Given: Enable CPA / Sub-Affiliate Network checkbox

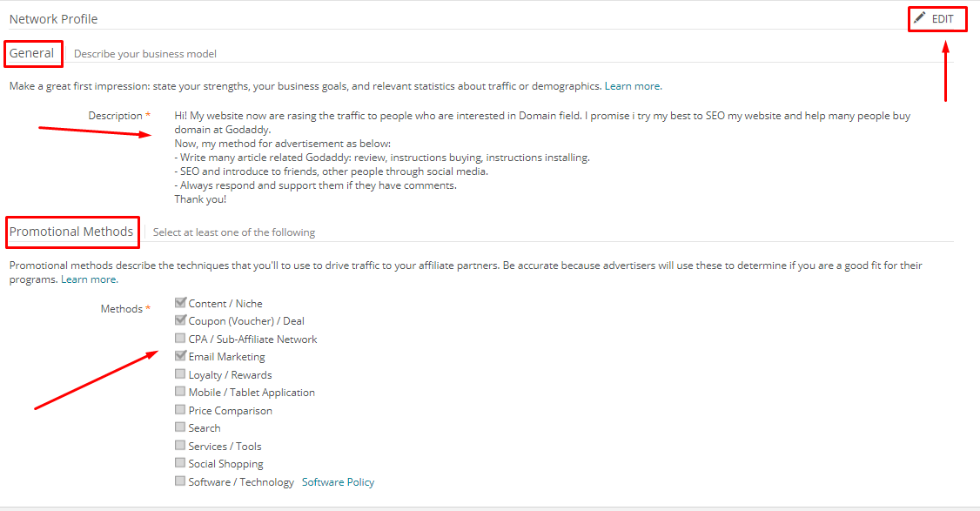Looking at the screenshot, I should [x=180, y=339].
